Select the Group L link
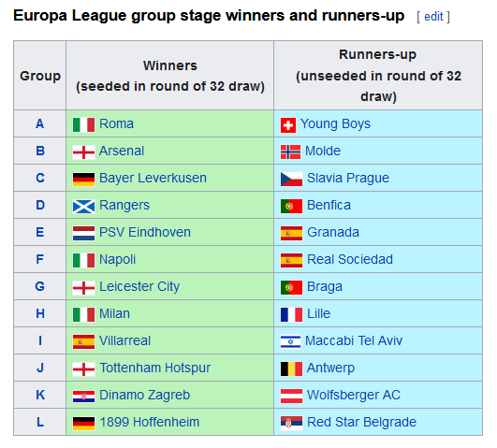Viewport: 497px width, 448px height. [x=40, y=422]
